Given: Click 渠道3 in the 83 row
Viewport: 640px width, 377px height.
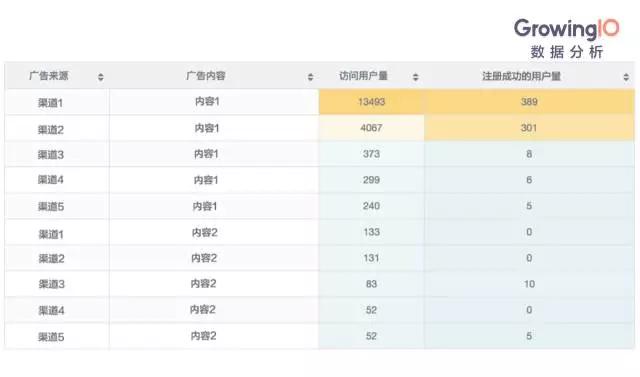Looking at the screenshot, I should [51, 284].
